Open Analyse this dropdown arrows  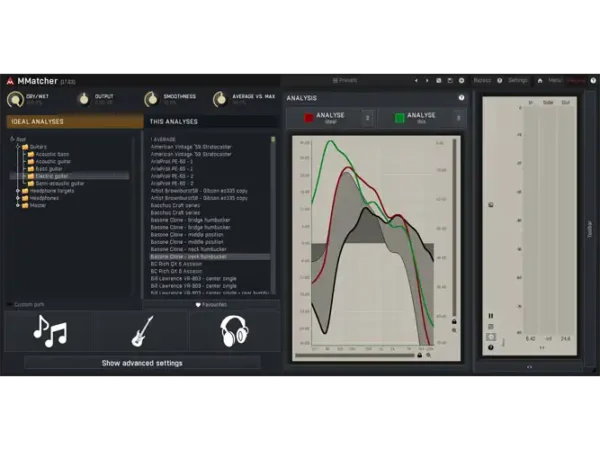tap(458, 118)
